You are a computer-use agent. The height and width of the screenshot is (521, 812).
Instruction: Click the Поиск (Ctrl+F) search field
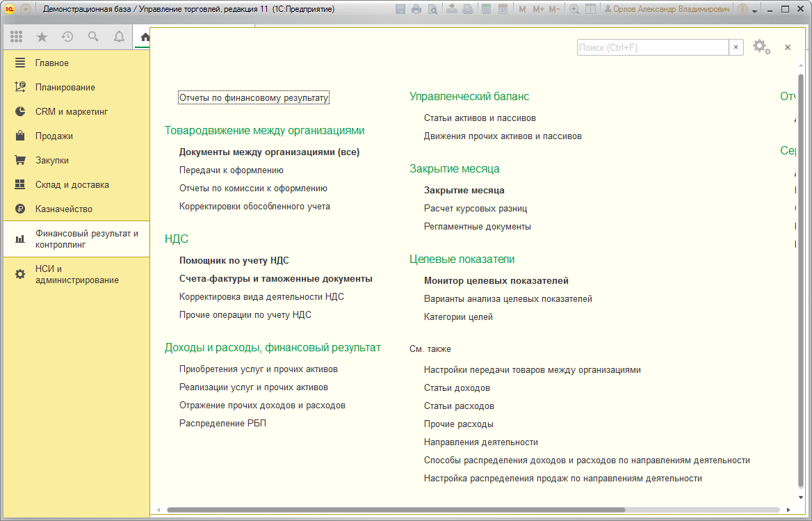point(653,47)
